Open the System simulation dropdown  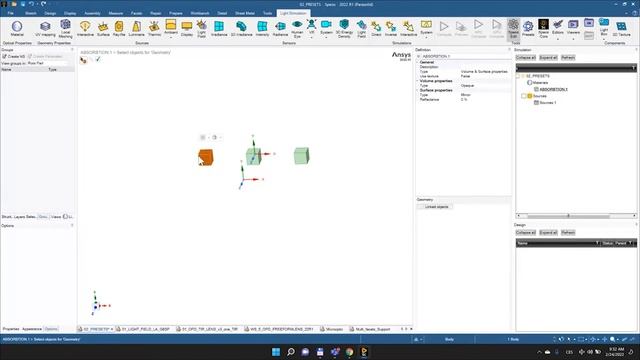(426, 38)
